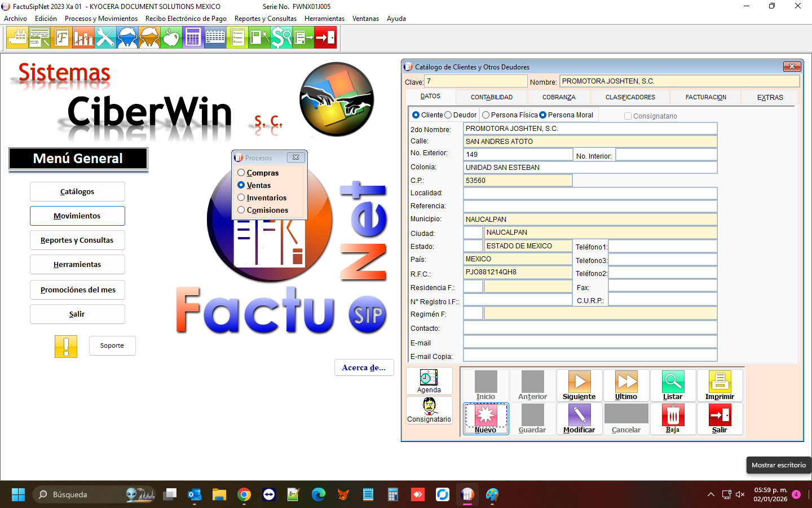The height and width of the screenshot is (508, 812).
Task: Open the calculator icon in the toolbar
Action: [193, 38]
